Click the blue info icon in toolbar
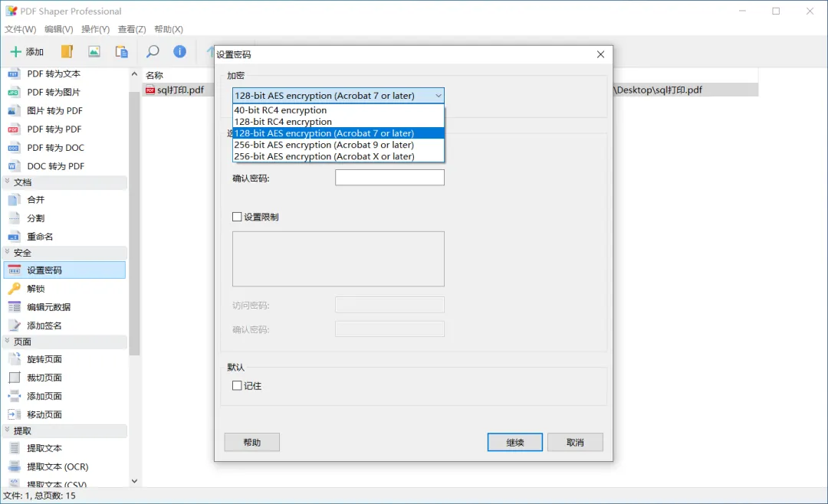The width and height of the screenshot is (828, 504). pyautogui.click(x=179, y=51)
